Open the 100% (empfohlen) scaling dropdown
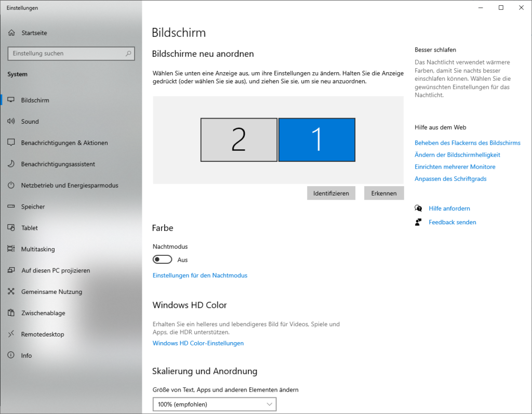Image resolution: width=532 pixels, height=414 pixels. coord(215,404)
